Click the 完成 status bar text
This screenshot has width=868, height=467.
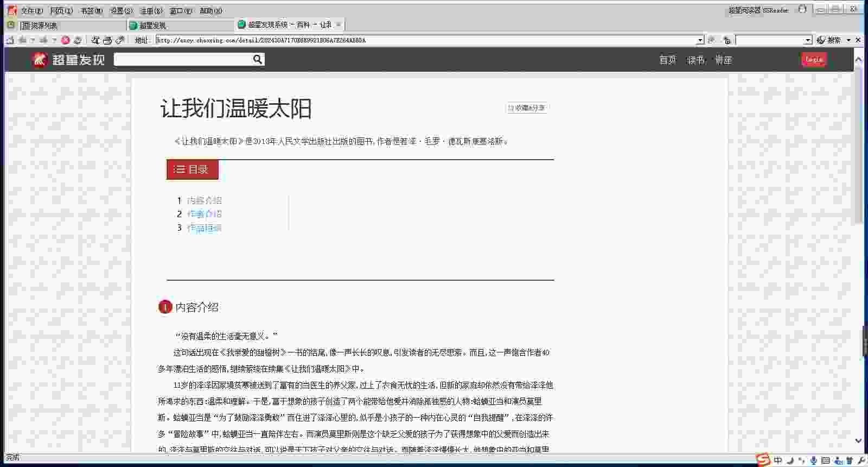coord(12,458)
